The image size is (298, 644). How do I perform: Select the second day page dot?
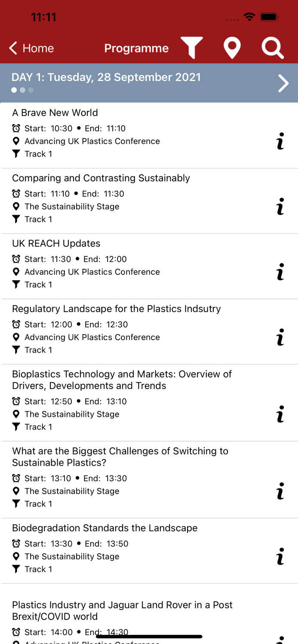click(22, 90)
